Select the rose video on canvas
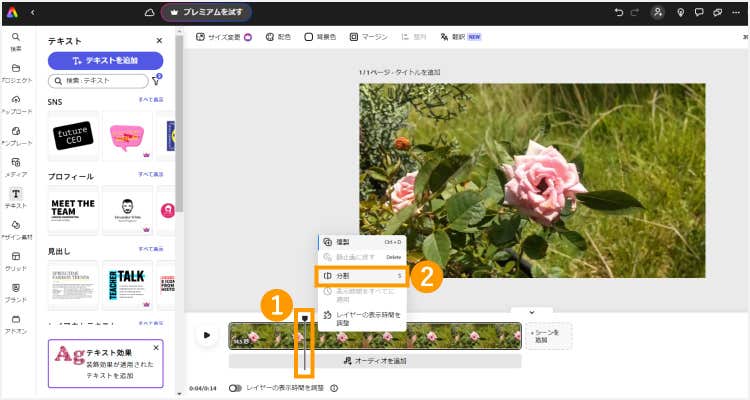The height and width of the screenshot is (400, 750). tap(532, 180)
